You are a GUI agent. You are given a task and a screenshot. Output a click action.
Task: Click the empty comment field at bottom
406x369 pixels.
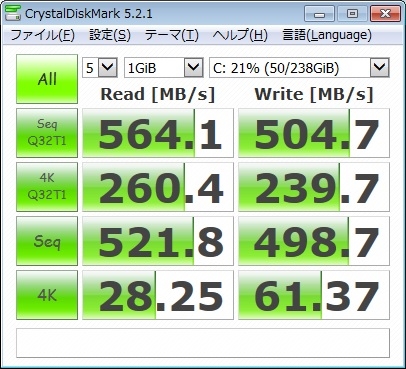tap(203, 343)
